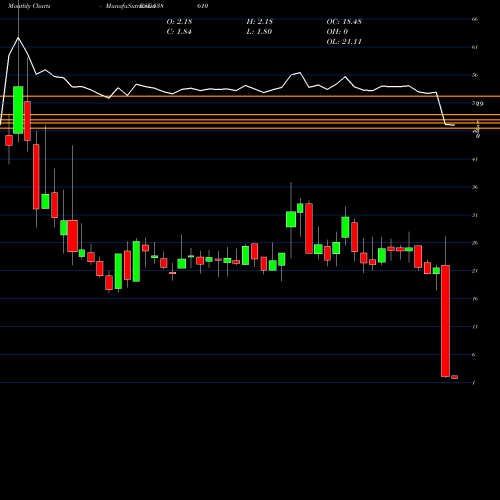This screenshot has height=500, width=500.
Task: Select the open value "O: 2.18"
Action: (x=179, y=22)
